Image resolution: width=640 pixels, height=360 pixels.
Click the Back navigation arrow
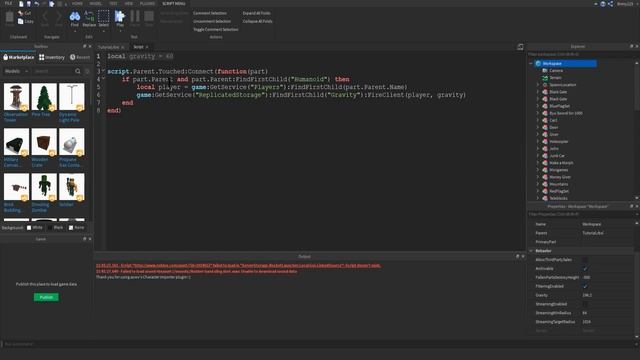[45, 16]
